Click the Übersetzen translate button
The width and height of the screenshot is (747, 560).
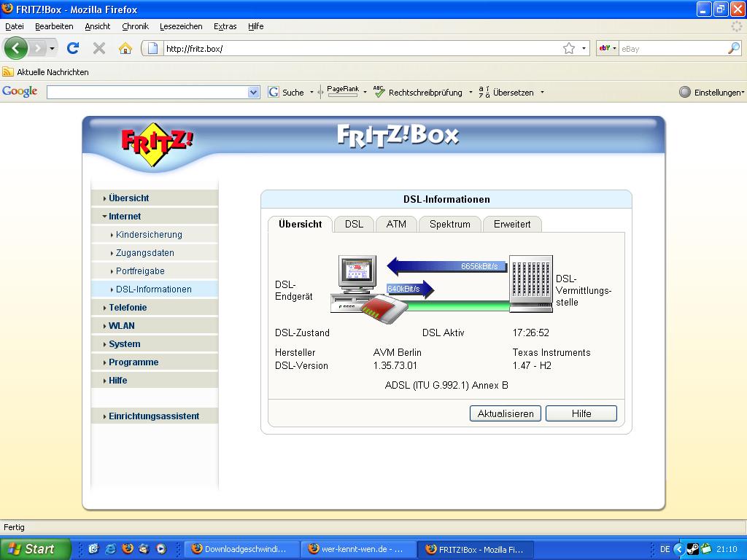506,92
